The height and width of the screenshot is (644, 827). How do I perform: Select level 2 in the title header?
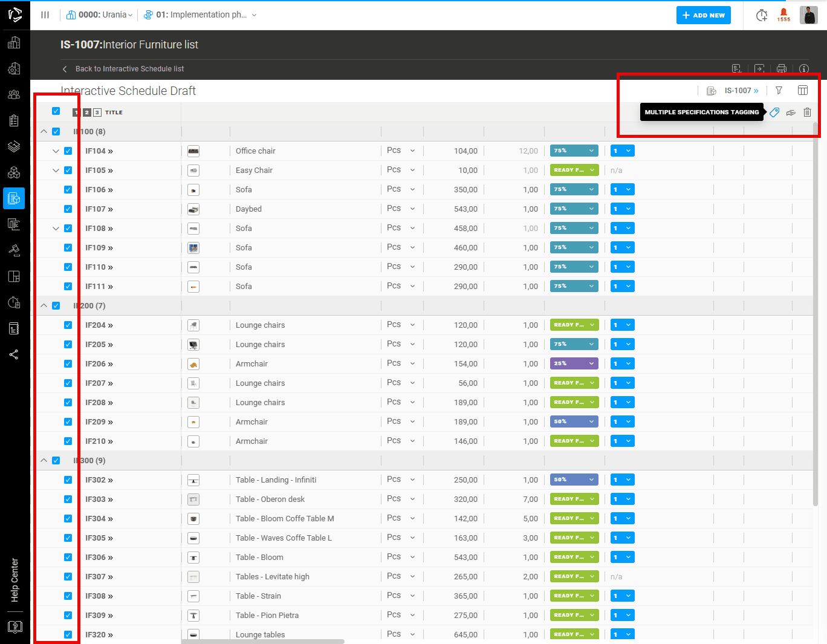pos(87,112)
